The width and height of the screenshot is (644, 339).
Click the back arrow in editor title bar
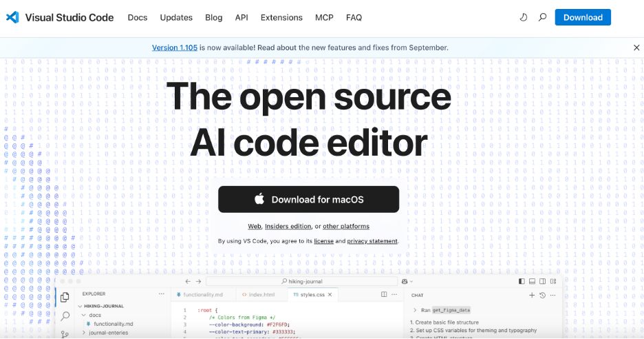point(188,281)
